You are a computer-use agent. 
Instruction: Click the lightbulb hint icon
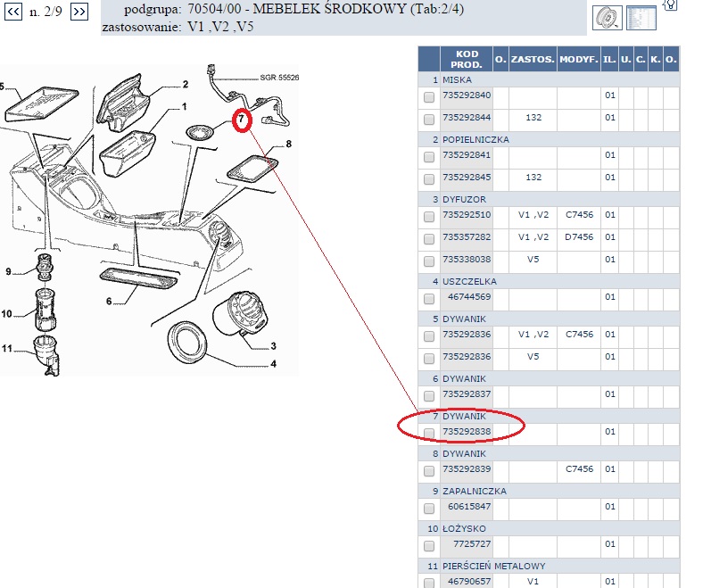[x=670, y=4]
